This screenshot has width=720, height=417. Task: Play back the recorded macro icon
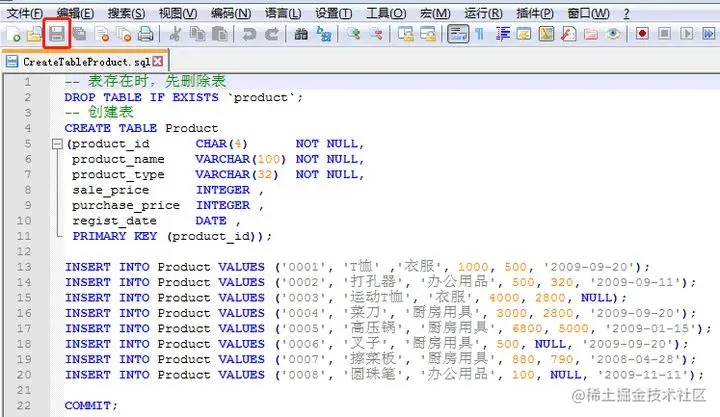click(x=686, y=34)
